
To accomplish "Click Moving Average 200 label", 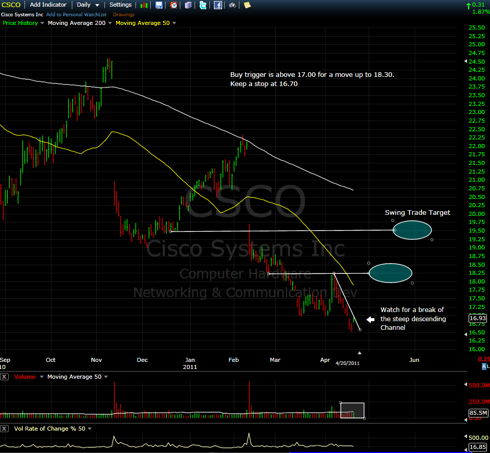I will click(x=76, y=23).
